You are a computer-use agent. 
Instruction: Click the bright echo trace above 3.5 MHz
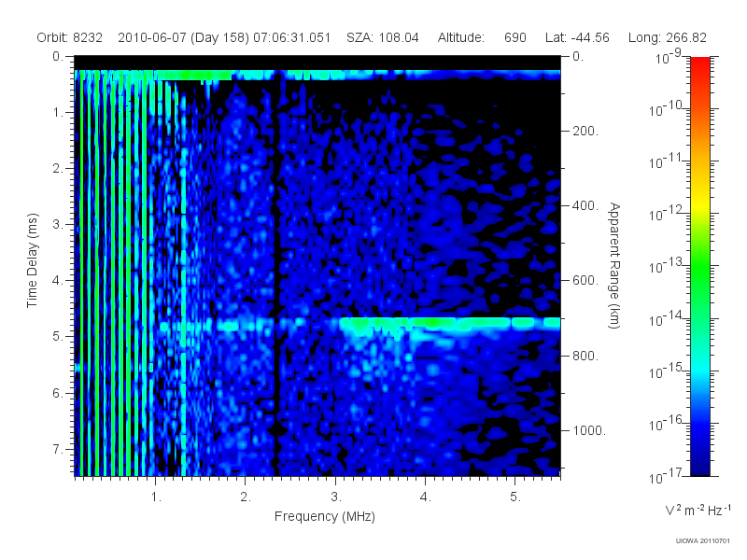pyautogui.click(x=450, y=323)
